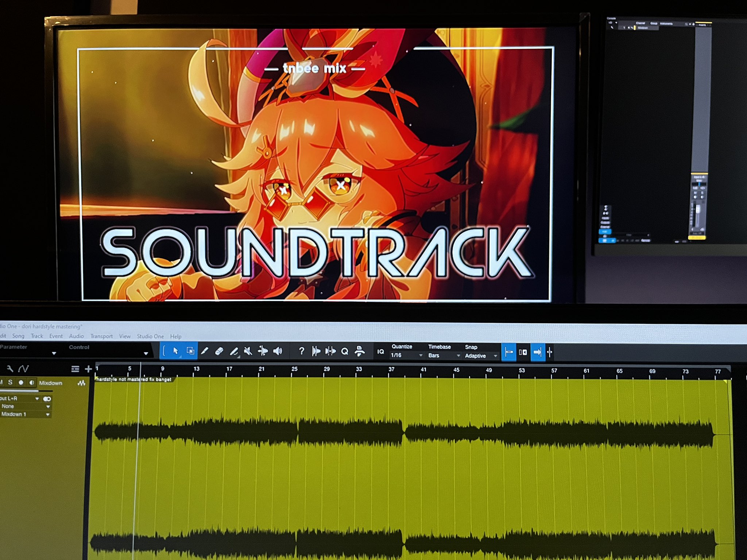Open the Timebase Bars dropdown
Screen dimensions: 747x560
[444, 355]
